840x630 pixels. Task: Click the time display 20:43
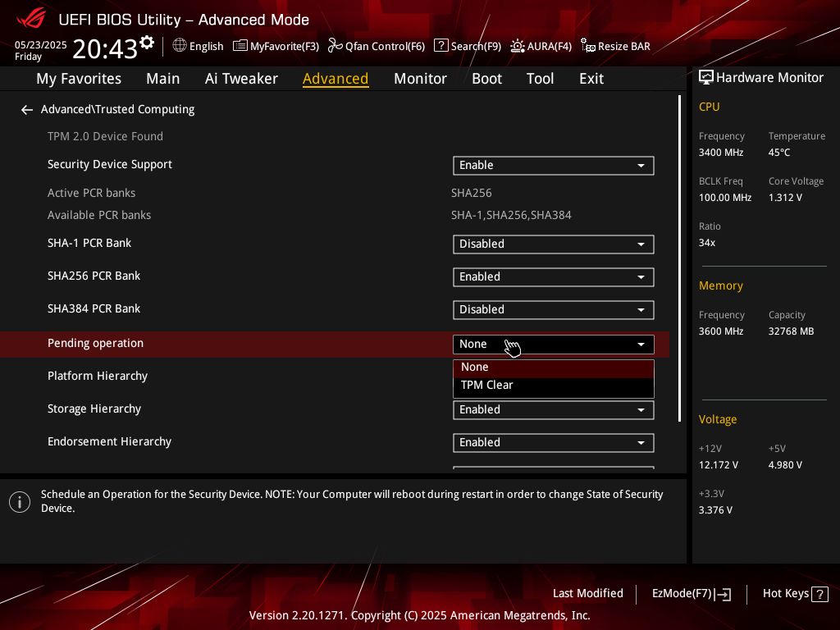(105, 49)
